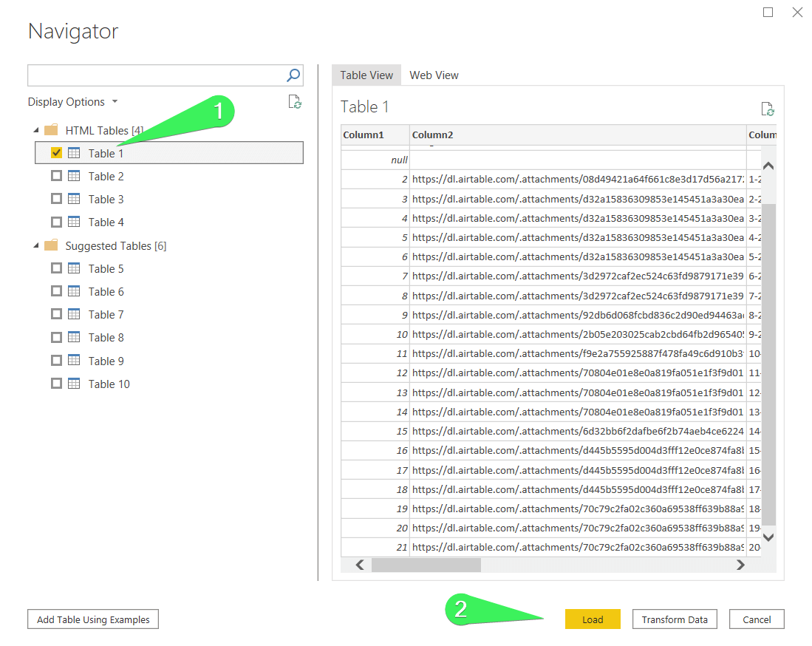This screenshot has height=646, width=812.
Task: Click the search magnifier icon
Action: 293,75
